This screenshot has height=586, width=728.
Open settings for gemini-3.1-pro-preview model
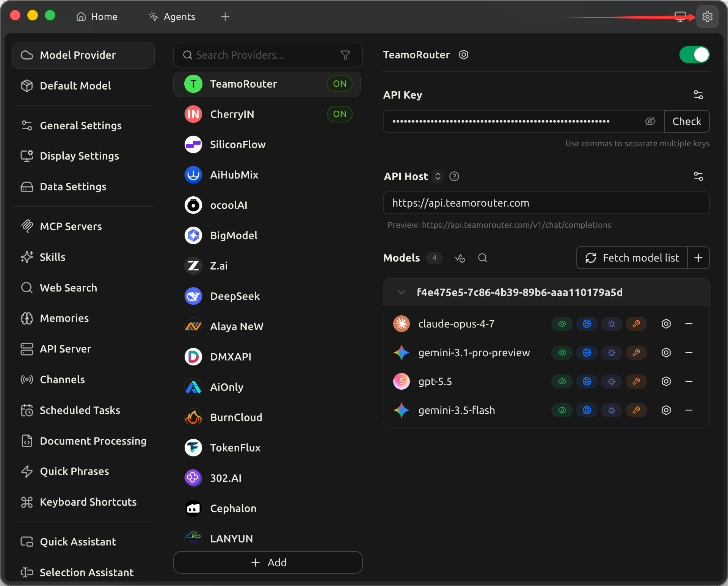click(x=666, y=353)
